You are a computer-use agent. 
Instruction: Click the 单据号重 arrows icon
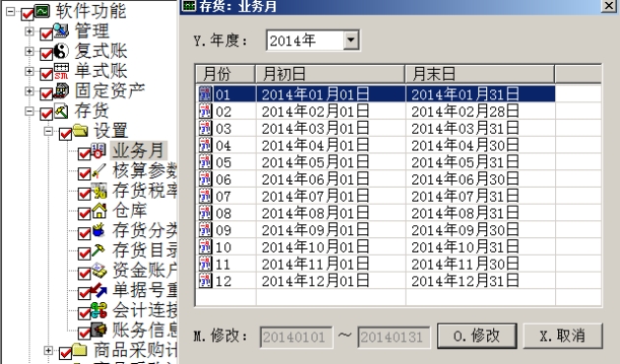(x=98, y=290)
